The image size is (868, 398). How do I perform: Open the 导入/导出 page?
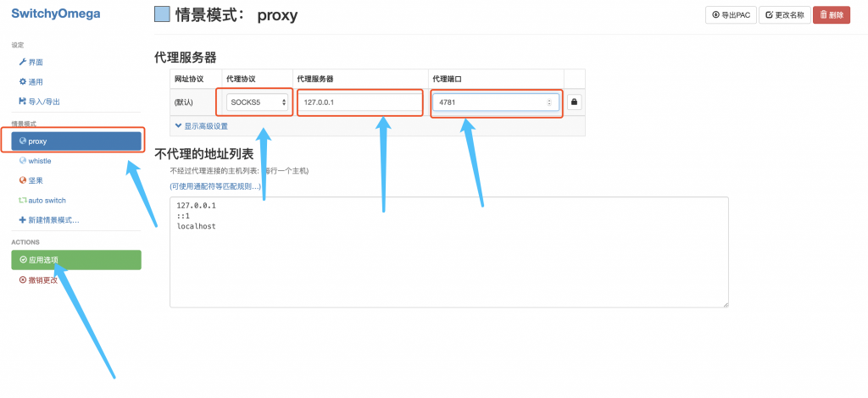(39, 102)
